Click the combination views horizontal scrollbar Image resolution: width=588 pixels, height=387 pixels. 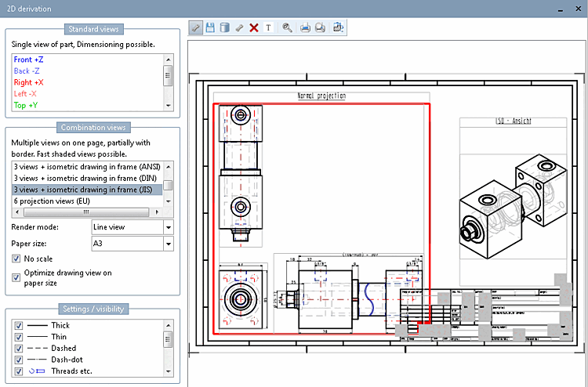click(86, 212)
